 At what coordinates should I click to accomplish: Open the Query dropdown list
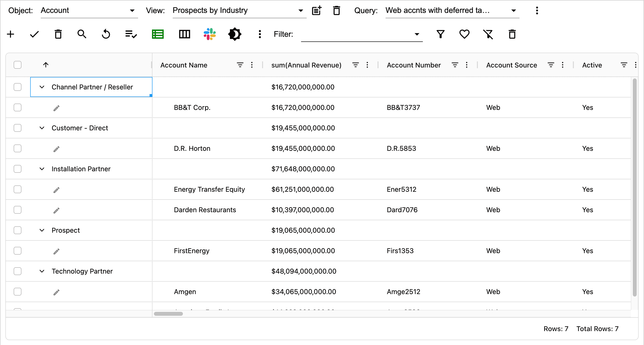(513, 10)
